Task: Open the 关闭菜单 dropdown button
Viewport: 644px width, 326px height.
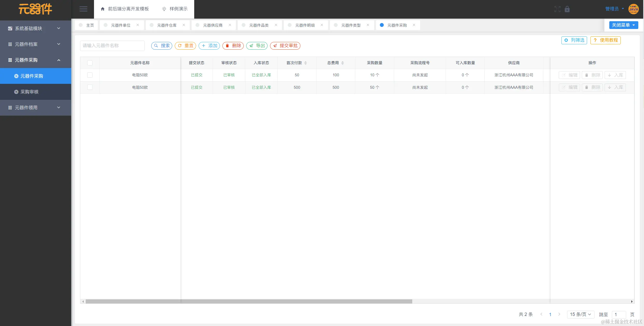Action: coord(623,25)
